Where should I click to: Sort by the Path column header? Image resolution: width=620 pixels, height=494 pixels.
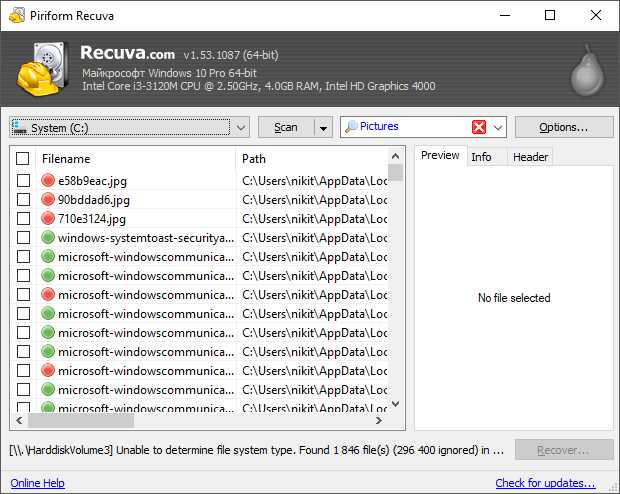point(312,159)
